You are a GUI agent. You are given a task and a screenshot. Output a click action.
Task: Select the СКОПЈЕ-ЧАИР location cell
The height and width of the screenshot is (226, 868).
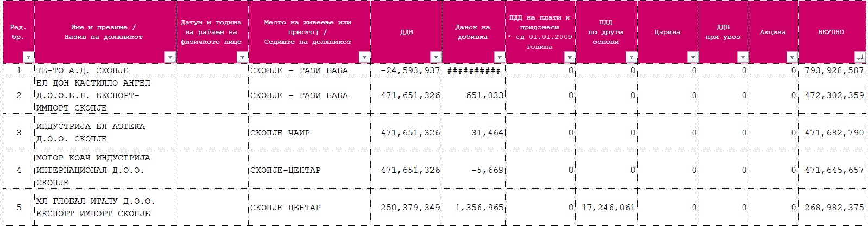click(309, 133)
